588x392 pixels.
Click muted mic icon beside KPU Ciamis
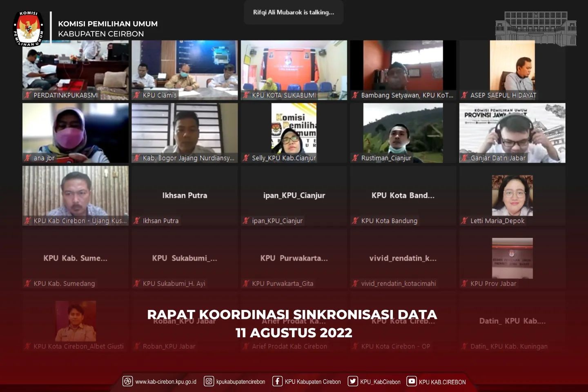[137, 95]
